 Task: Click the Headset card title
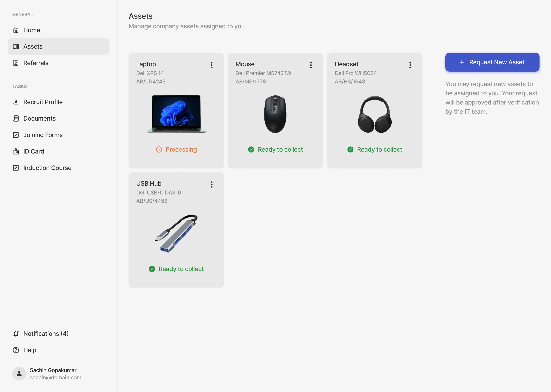click(x=346, y=64)
